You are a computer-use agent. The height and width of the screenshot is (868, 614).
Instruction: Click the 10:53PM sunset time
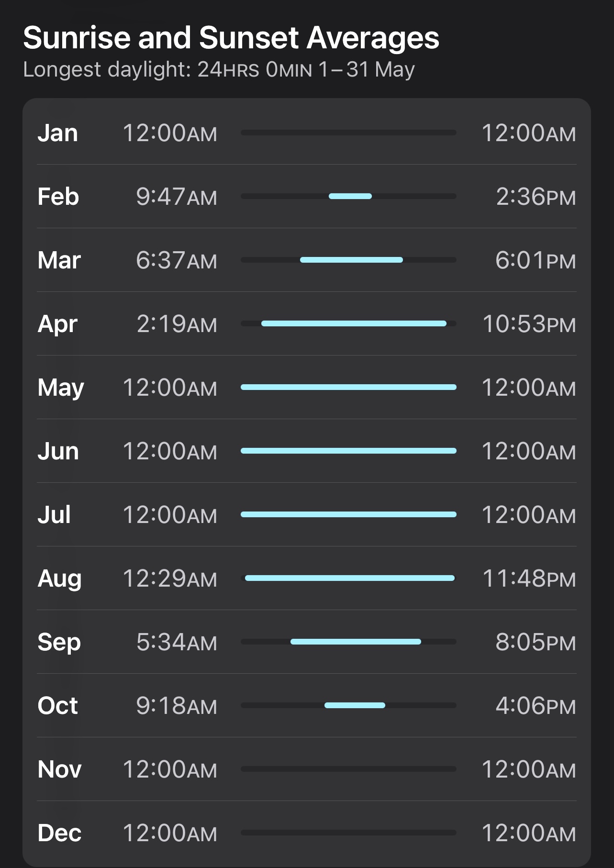(x=529, y=324)
